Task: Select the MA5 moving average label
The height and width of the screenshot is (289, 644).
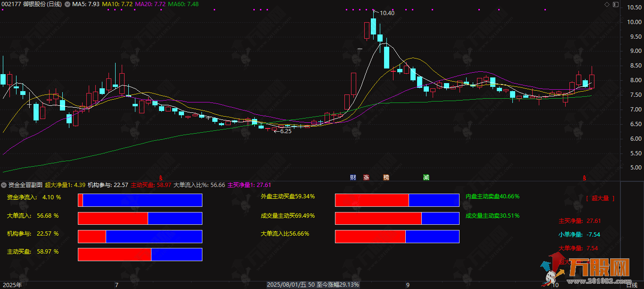Action: (x=85, y=4)
